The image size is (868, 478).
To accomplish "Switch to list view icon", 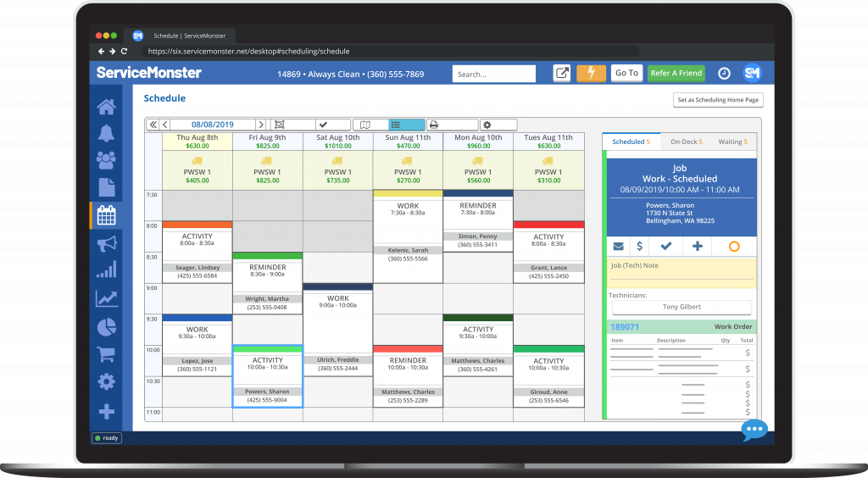I will 396,125.
